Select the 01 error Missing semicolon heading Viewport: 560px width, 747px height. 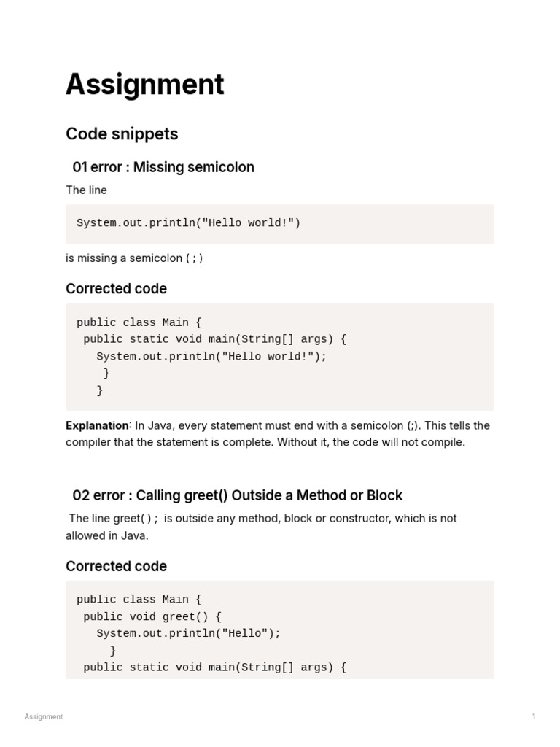pos(163,167)
